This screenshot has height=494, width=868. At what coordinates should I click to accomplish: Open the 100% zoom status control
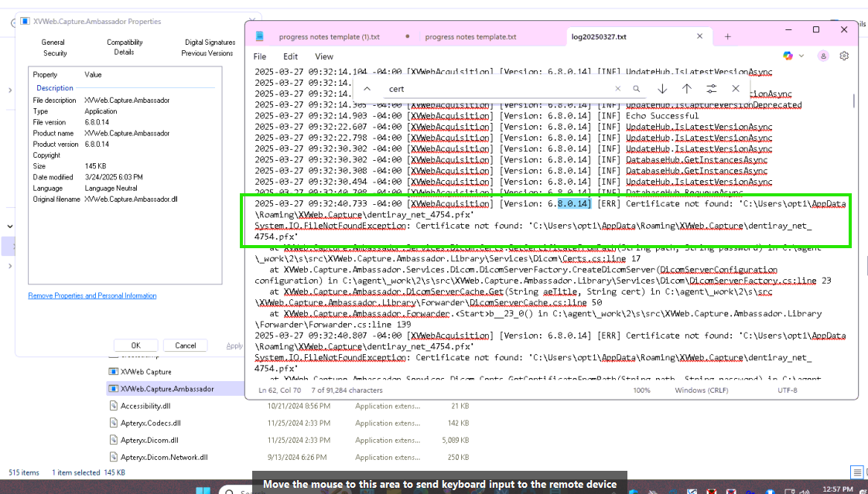click(x=641, y=390)
